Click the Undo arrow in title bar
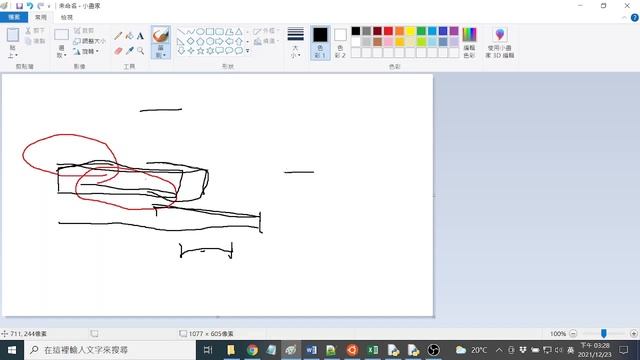 [x=30, y=6]
